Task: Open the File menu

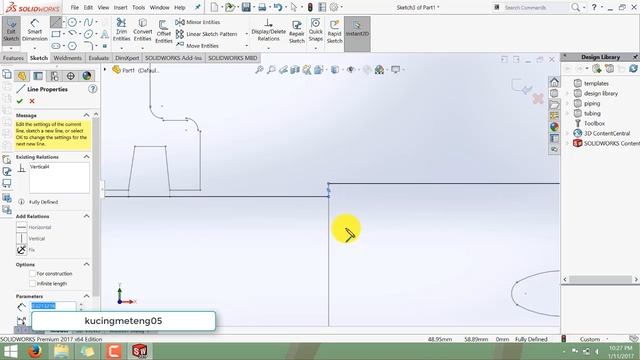Action: click(x=75, y=7)
